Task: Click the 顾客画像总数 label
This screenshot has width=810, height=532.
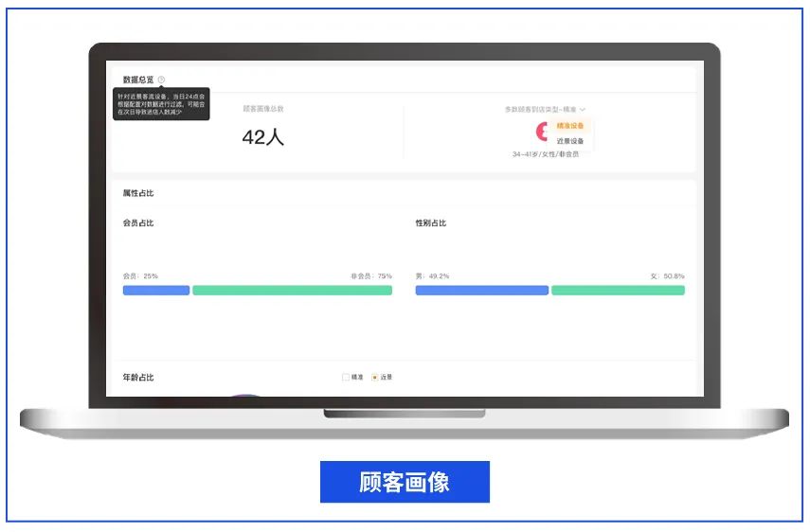Action: (263, 109)
